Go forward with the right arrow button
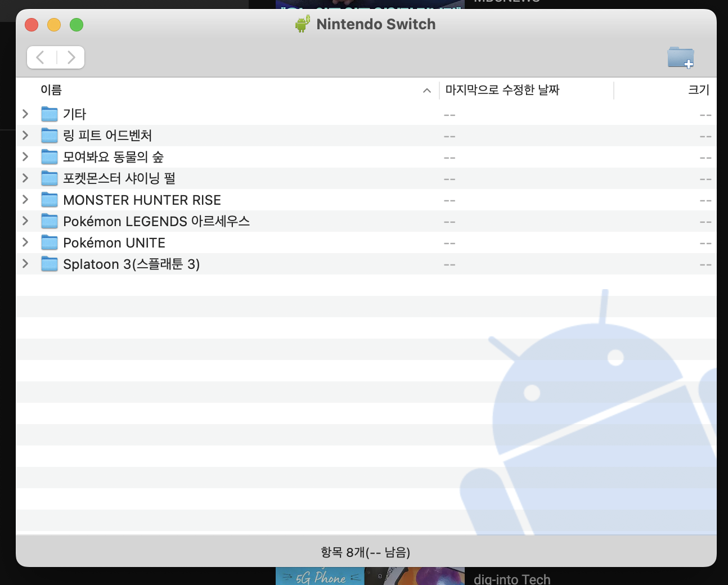The height and width of the screenshot is (585, 728). pos(71,57)
